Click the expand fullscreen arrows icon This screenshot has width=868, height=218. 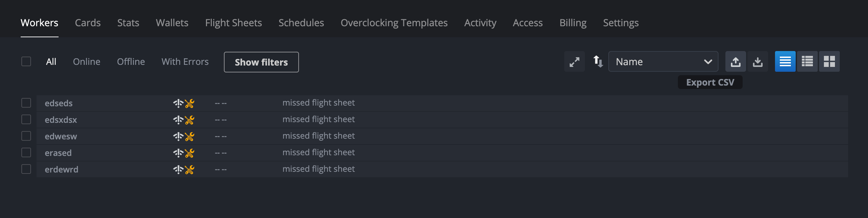[574, 61]
